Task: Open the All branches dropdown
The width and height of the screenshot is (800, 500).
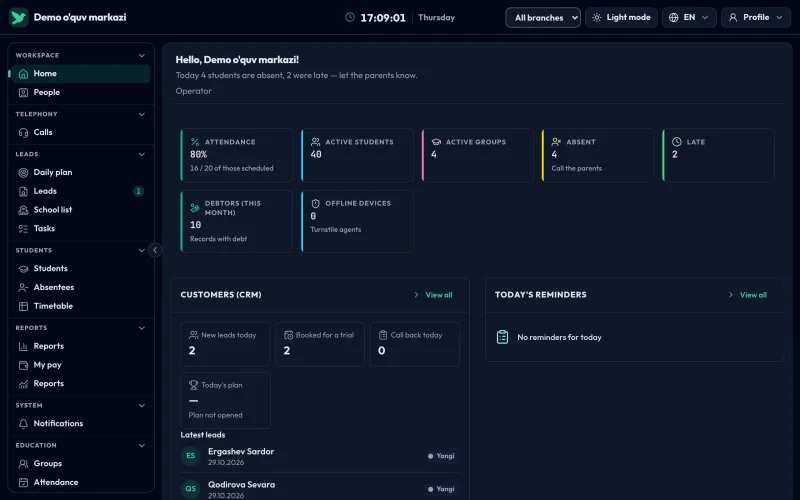Action: [543, 17]
